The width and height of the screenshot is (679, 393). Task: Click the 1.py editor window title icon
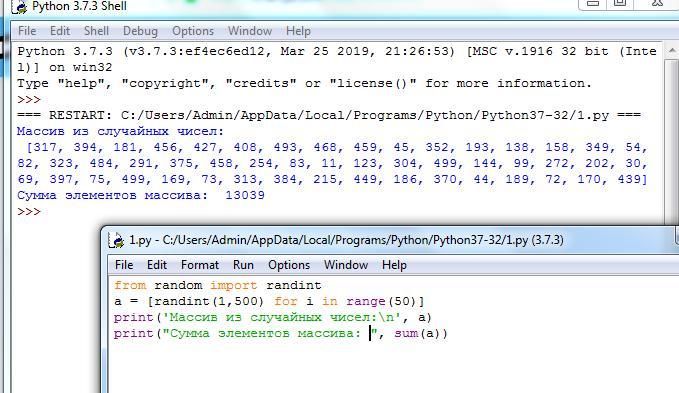(116, 240)
